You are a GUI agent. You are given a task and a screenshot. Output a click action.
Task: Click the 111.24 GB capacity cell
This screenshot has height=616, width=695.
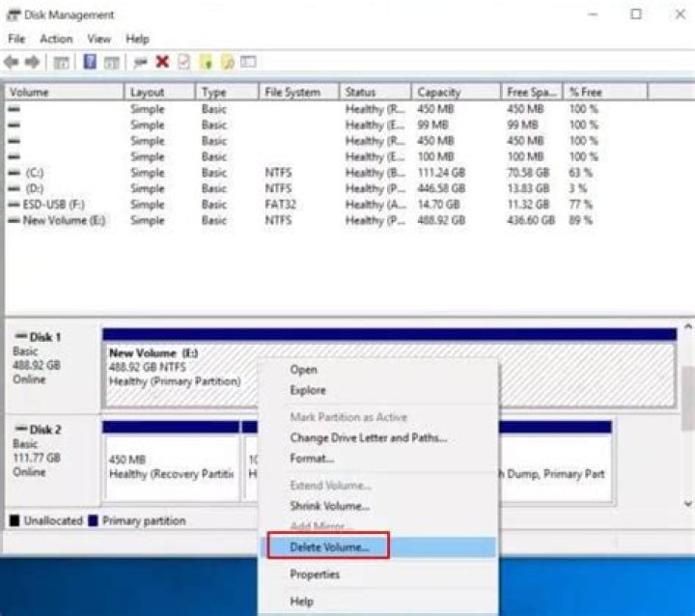(441, 173)
